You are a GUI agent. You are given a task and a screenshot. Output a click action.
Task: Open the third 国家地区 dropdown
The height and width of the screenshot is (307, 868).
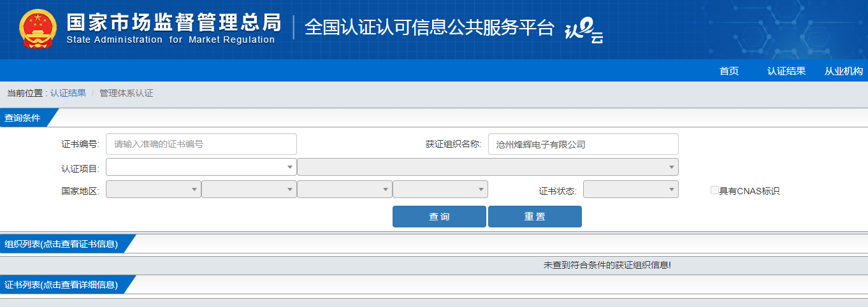click(345, 189)
